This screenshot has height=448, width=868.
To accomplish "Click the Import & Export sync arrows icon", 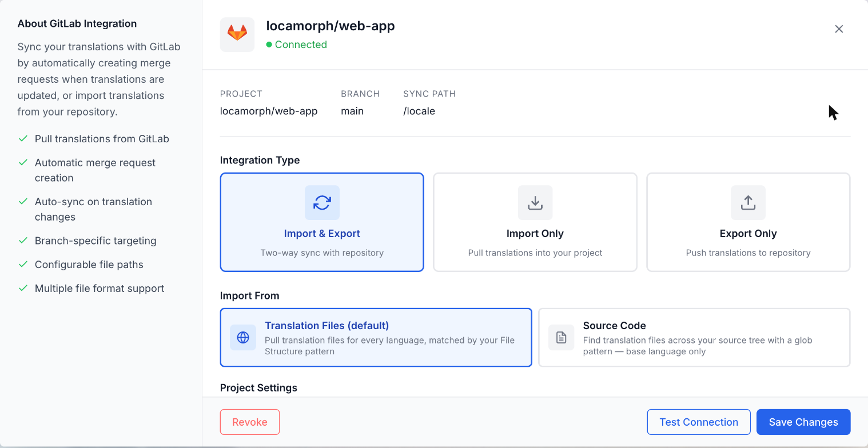I will [322, 202].
